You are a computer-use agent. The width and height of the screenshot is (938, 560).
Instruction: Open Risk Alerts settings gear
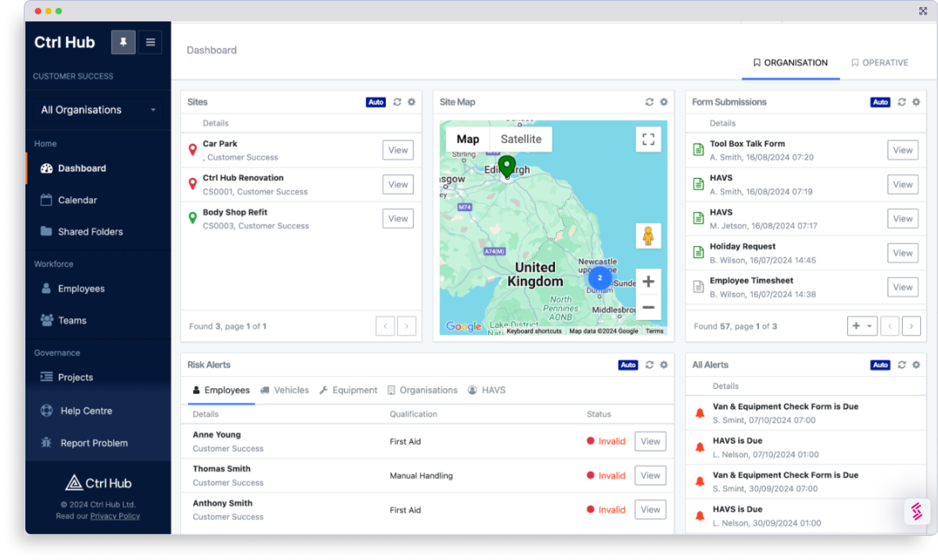coord(663,365)
